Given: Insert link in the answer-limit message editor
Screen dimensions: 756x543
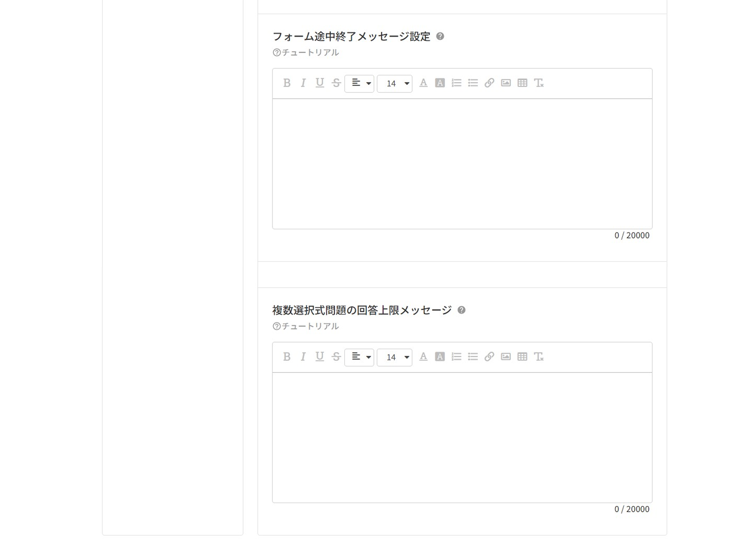Looking at the screenshot, I should [489, 357].
